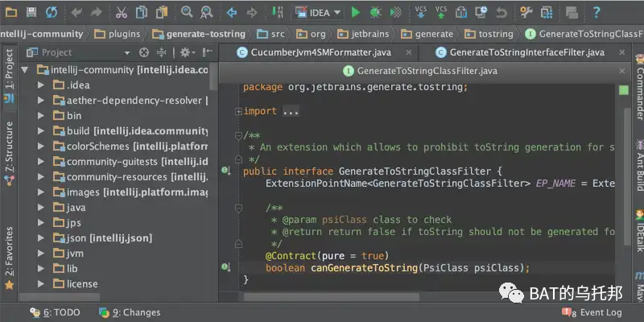Expand the license folder
The image size is (644, 322).
pyautogui.click(x=41, y=284)
